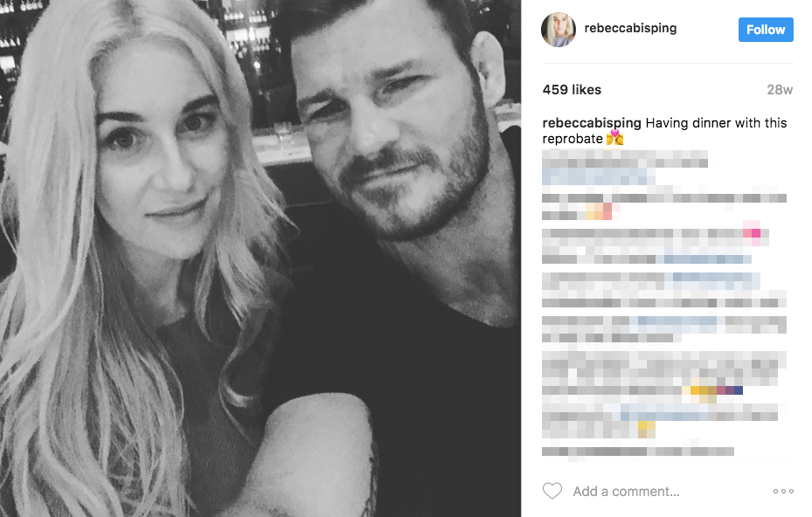Open the three-dot more options menu
The height and width of the screenshot is (517, 812).
click(x=783, y=491)
